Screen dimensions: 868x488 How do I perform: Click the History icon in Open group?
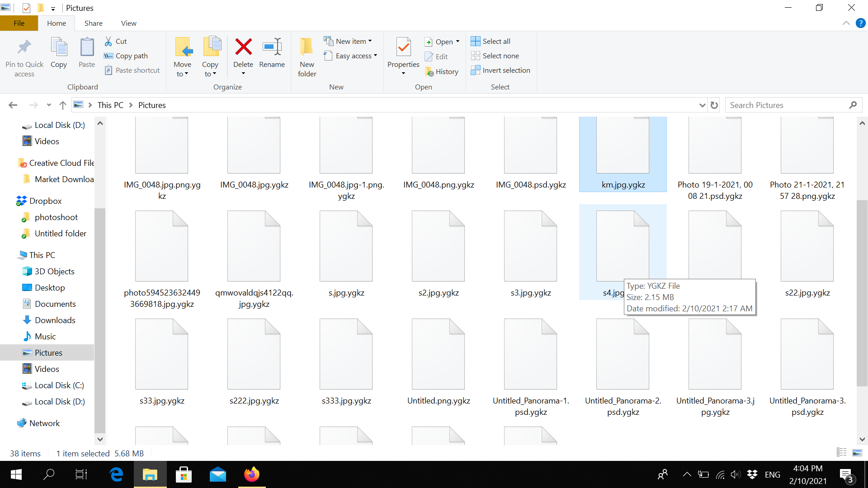[x=442, y=71]
